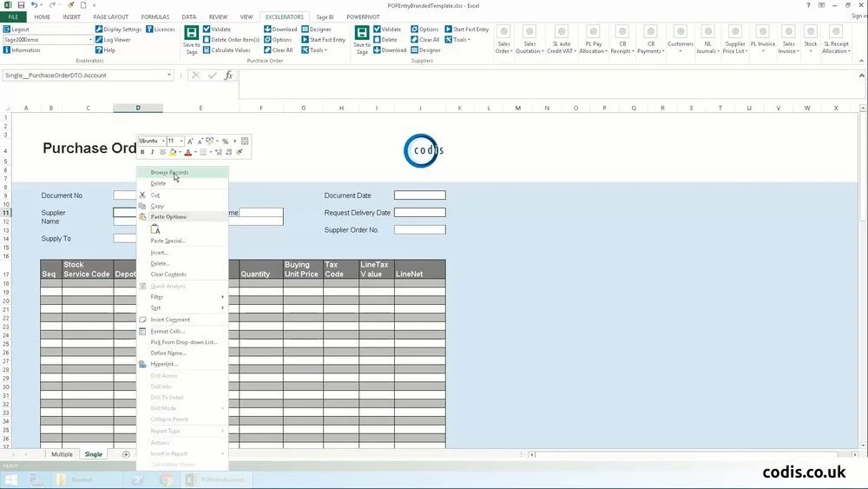The image size is (868, 489).
Task: Choose Insert Comment in the context menu
Action: pos(182,320)
